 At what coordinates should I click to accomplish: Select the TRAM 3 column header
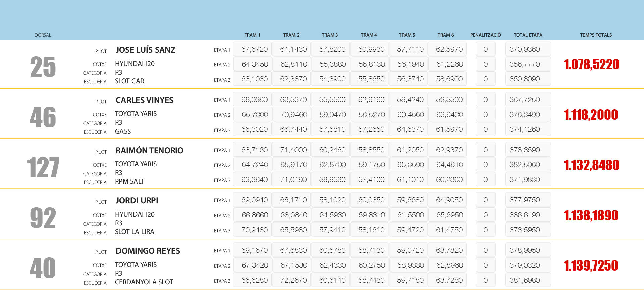tap(330, 35)
